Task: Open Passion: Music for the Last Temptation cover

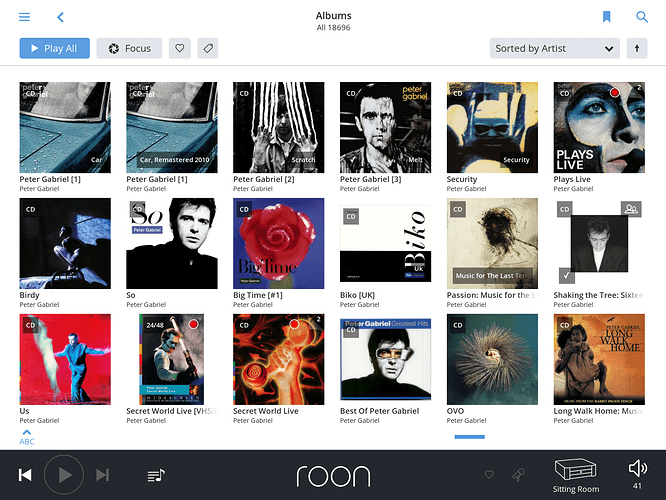Action: tap(492, 243)
